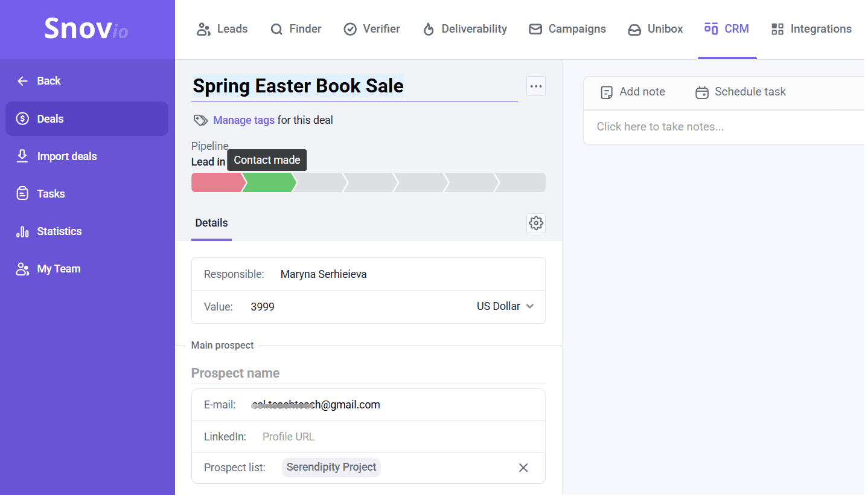Image resolution: width=868 pixels, height=496 pixels.
Task: Open Import deals in the sidebar
Action: [66, 156]
